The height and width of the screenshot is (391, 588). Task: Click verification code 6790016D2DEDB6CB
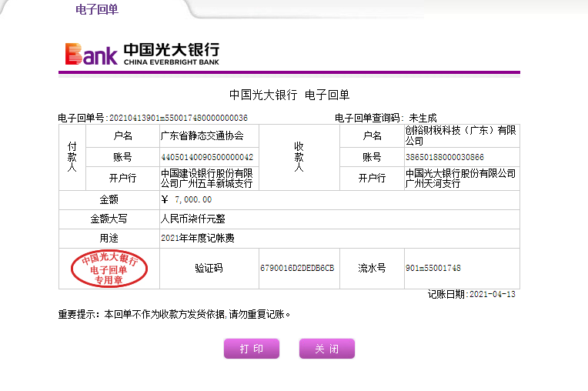pyautogui.click(x=297, y=268)
